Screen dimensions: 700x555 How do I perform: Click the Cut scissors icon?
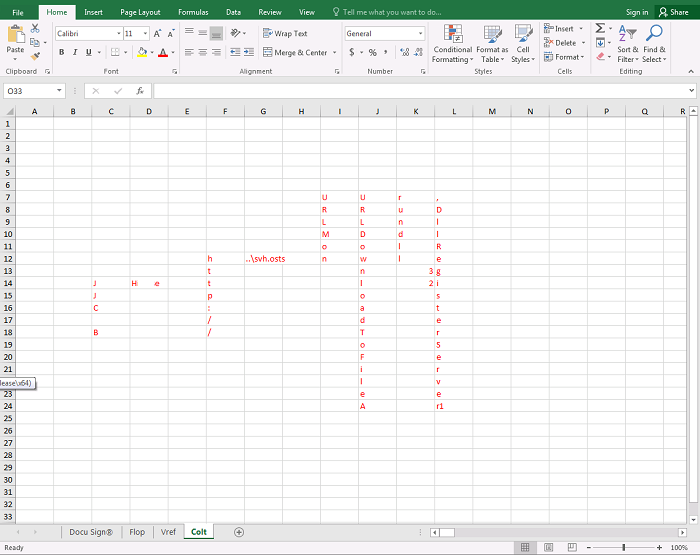[35, 29]
